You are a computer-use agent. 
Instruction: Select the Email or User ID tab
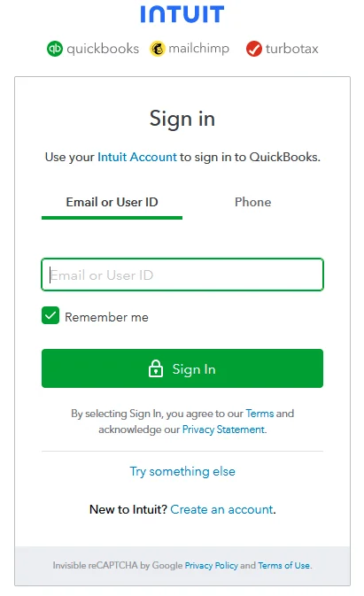(x=112, y=202)
